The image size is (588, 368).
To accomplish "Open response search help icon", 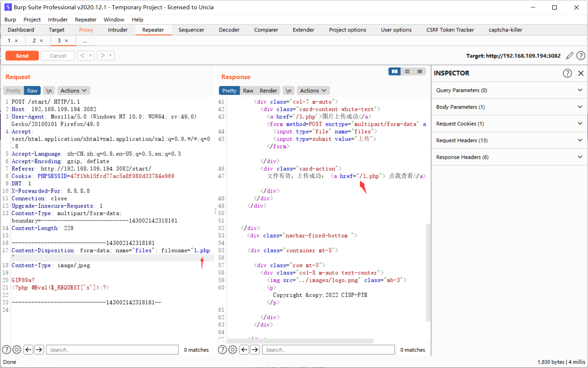I will [x=222, y=350].
